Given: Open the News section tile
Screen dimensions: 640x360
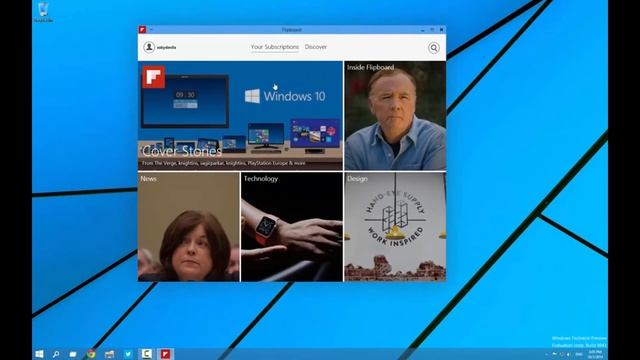Looking at the screenshot, I should [x=189, y=227].
